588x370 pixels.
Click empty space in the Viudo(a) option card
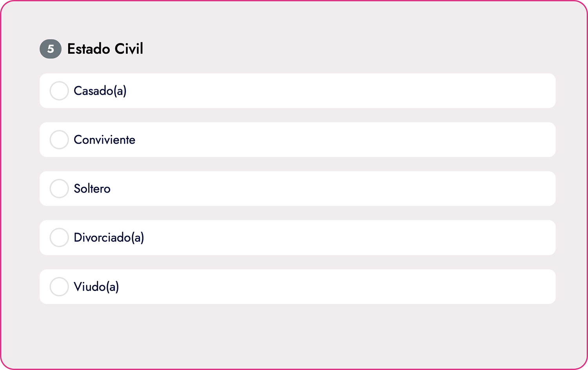click(x=333, y=287)
